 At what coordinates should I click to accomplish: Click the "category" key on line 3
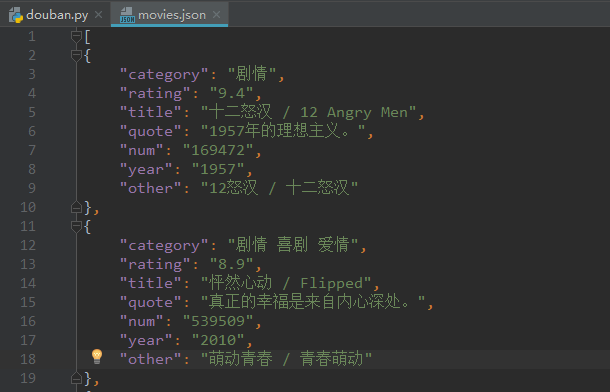(x=164, y=75)
